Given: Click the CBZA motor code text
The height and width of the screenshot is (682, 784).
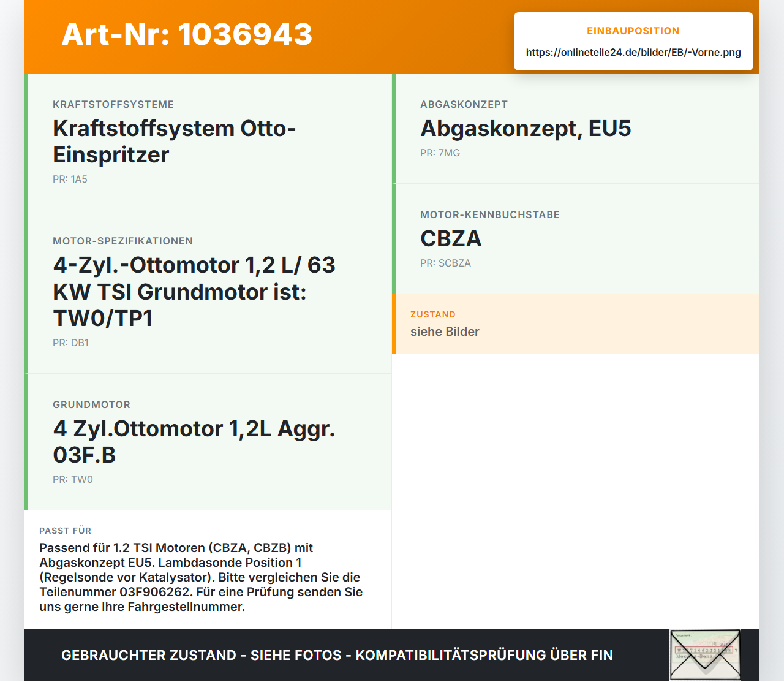Looking at the screenshot, I should [451, 238].
